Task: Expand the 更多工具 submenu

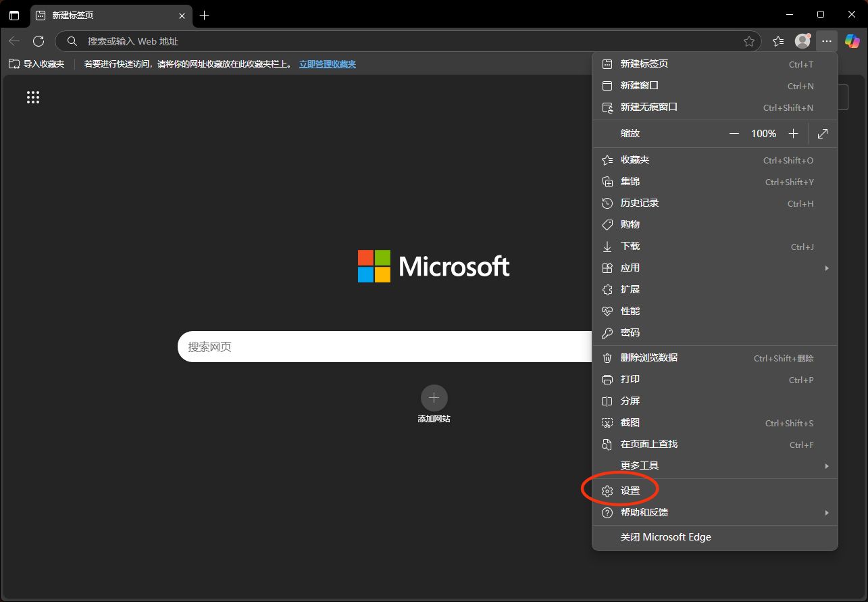Action: [715, 466]
